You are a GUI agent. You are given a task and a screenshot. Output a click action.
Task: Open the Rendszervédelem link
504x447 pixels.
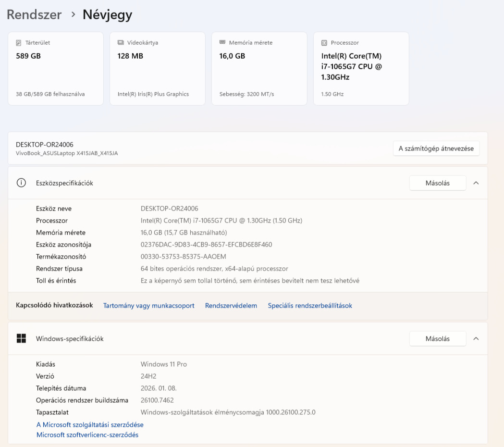231,306
